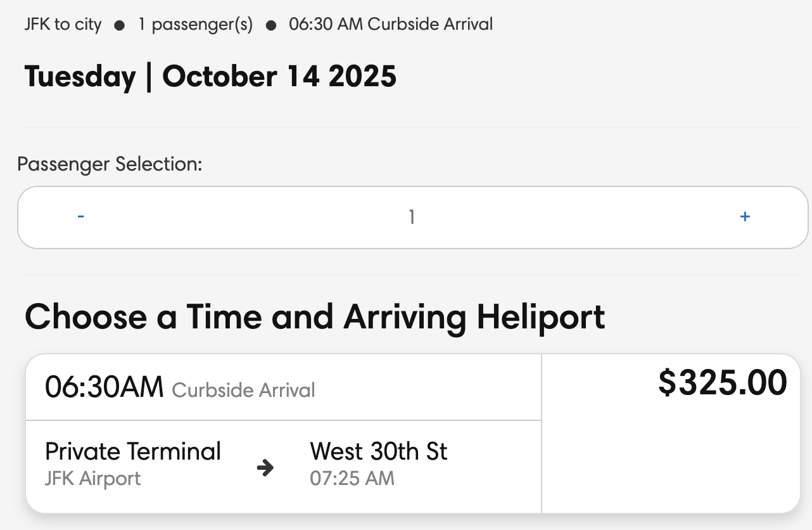Screen dimensions: 812x530
Task: Increase passenger count with plus button
Action: (745, 217)
